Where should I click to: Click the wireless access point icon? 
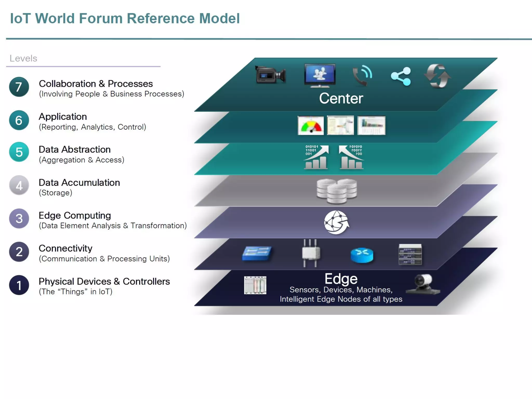311,253
